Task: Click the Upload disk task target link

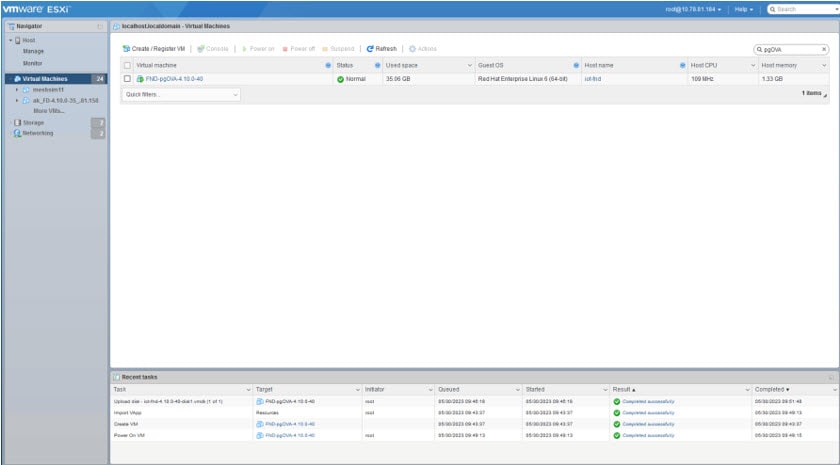Action: point(290,401)
